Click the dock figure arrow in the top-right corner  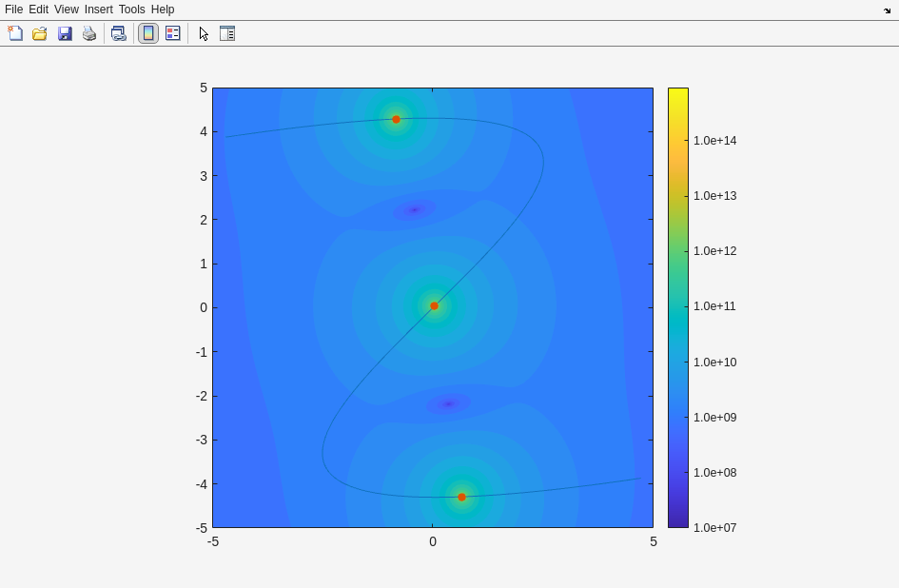pos(887,10)
